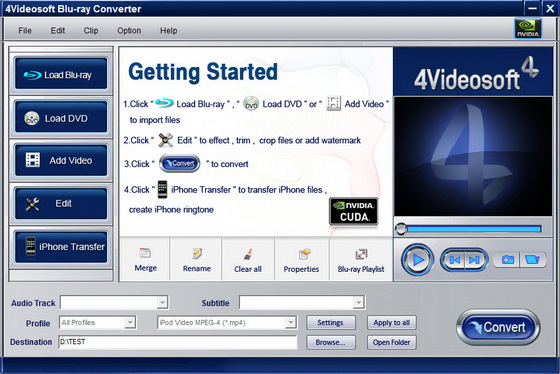Click the Destination path field
The height and width of the screenshot is (374, 560).
click(x=178, y=342)
